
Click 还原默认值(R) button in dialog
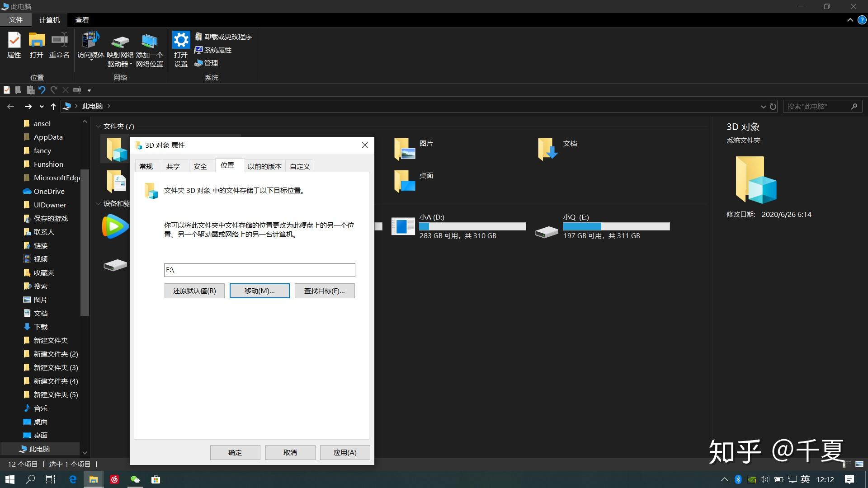194,291
